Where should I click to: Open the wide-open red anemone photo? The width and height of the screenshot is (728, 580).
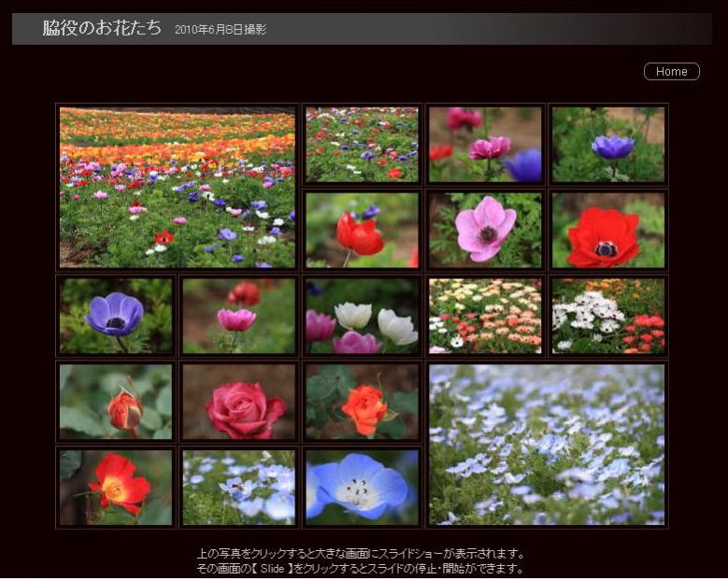[608, 230]
